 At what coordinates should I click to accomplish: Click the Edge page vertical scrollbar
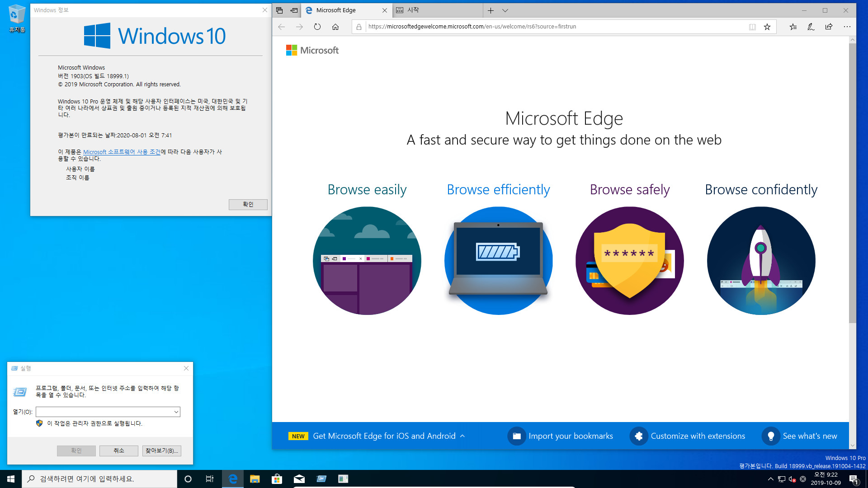click(x=853, y=183)
